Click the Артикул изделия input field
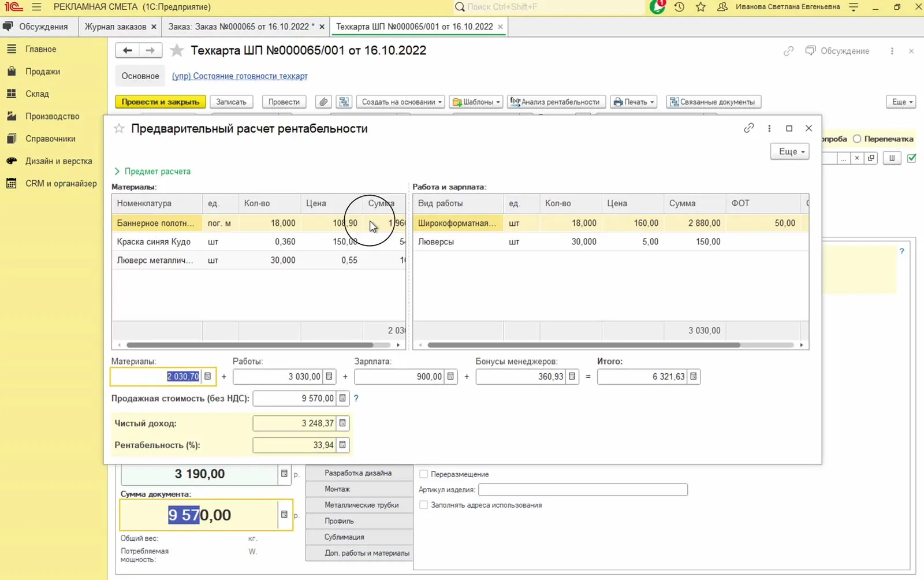Image resolution: width=924 pixels, height=580 pixels. click(583, 489)
